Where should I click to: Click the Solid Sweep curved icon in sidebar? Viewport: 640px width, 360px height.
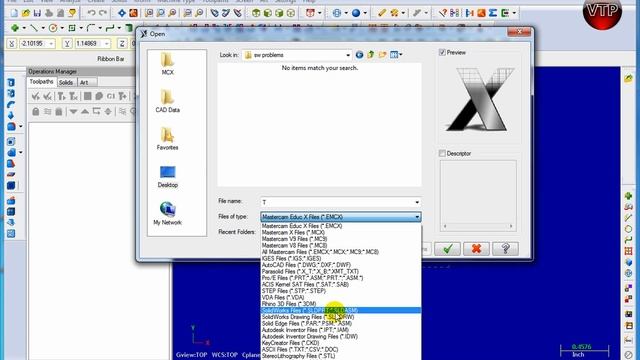click(x=11, y=104)
